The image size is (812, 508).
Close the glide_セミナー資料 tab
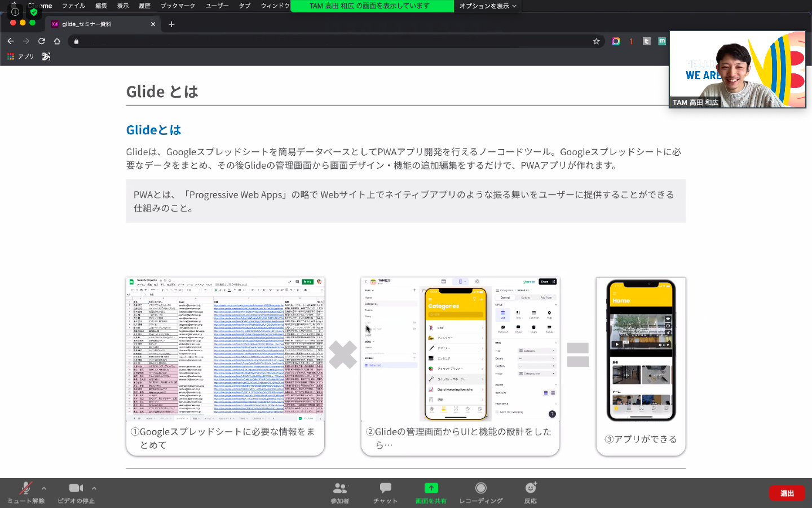(153, 24)
